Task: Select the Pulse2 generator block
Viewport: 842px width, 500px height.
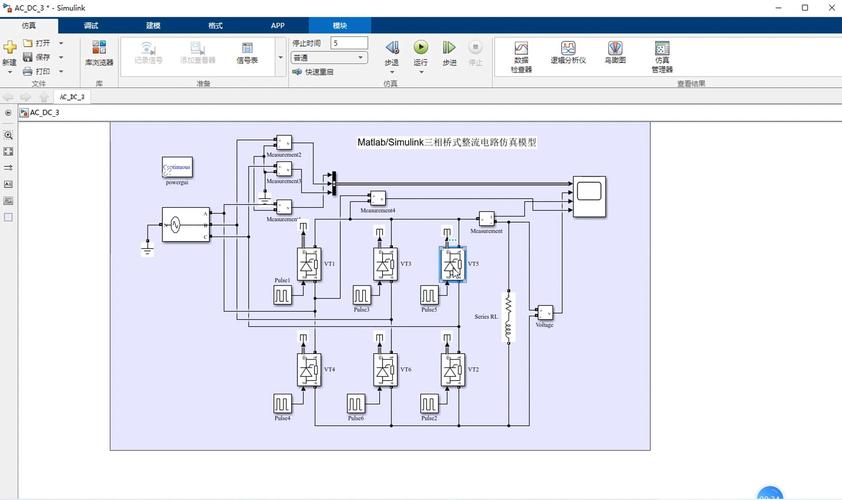Action: pos(429,404)
